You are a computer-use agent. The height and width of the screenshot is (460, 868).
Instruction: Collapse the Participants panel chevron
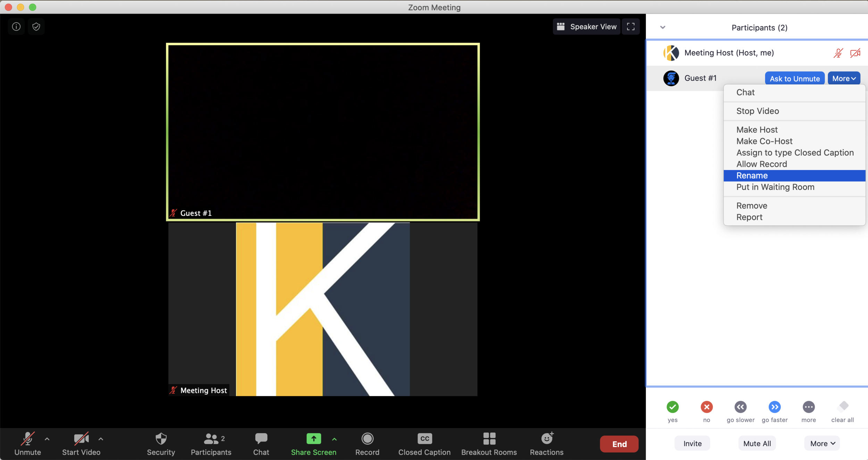point(662,27)
